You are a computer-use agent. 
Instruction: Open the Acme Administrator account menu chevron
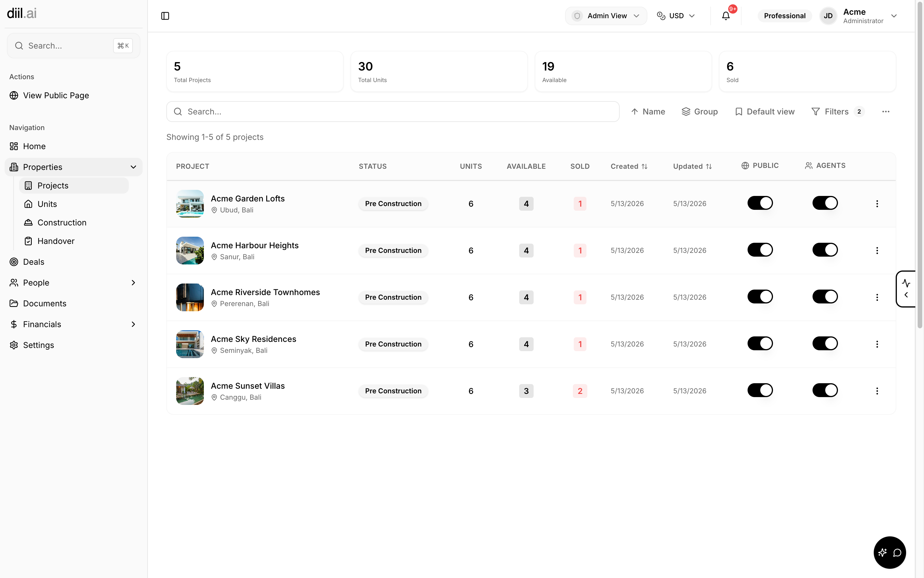click(x=894, y=16)
